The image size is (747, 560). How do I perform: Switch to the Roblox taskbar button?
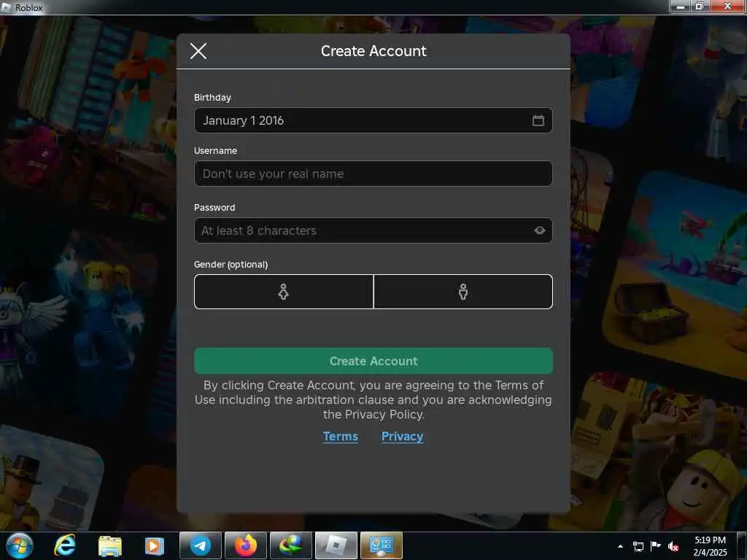[336, 545]
